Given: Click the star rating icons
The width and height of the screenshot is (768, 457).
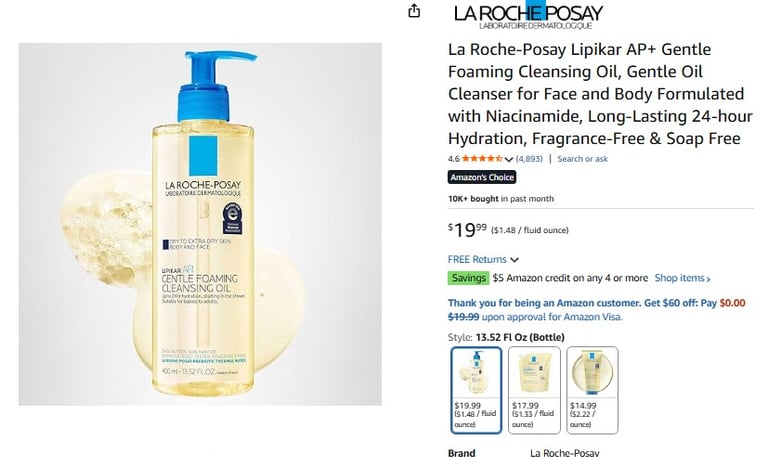Looking at the screenshot, I should (482, 159).
